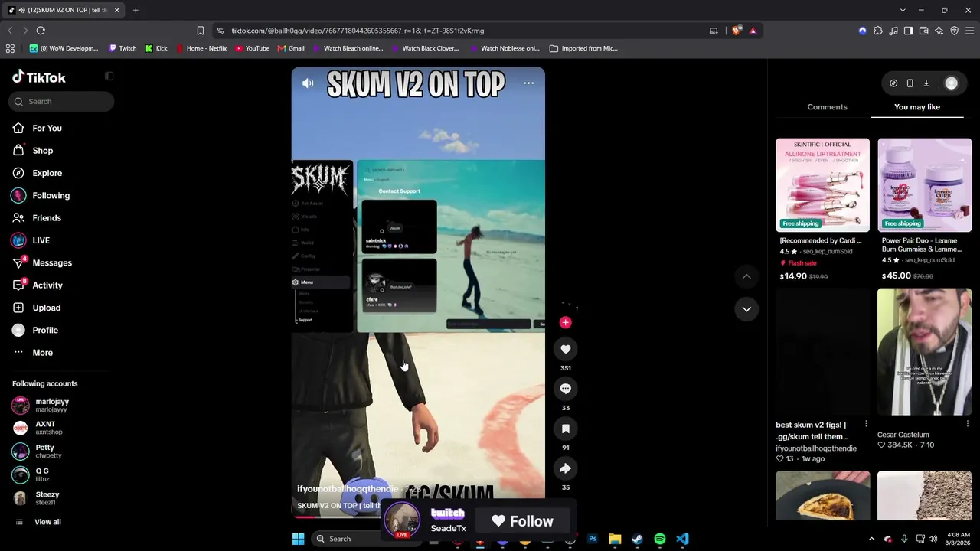Viewport: 980px width, 551px height.
Task: Open the browser extensions puzzle icon
Action: click(878, 31)
